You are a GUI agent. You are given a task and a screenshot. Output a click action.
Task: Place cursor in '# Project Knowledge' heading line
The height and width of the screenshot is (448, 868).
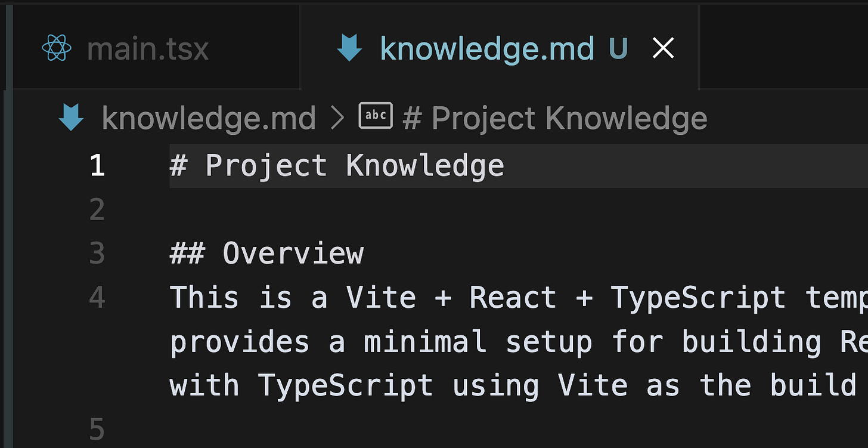tap(337, 166)
